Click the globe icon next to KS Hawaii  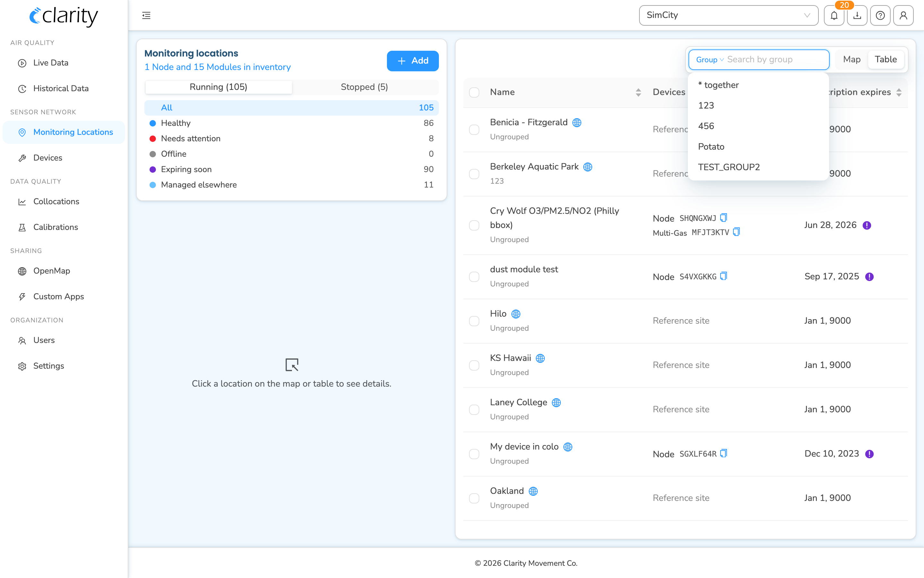[540, 358]
